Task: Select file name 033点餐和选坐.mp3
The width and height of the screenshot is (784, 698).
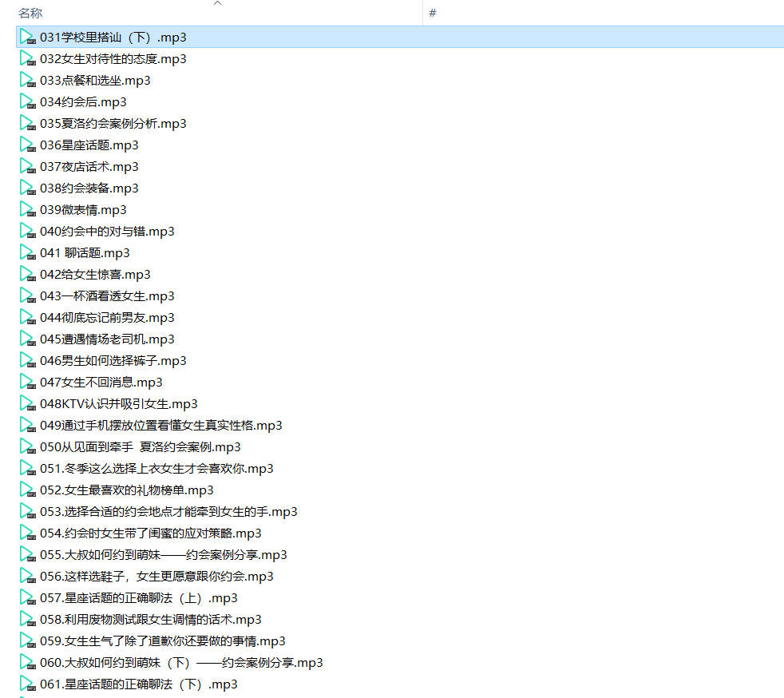Action: click(x=95, y=81)
